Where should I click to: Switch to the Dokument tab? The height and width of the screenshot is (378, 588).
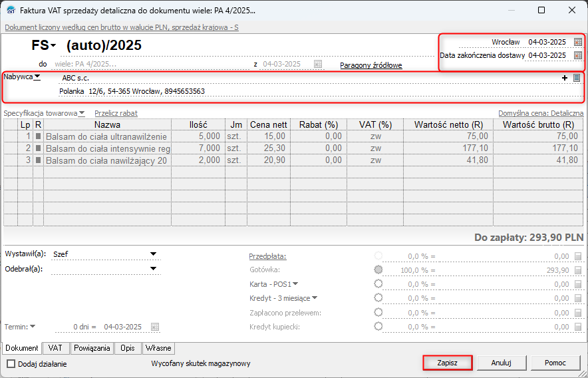(x=22, y=348)
